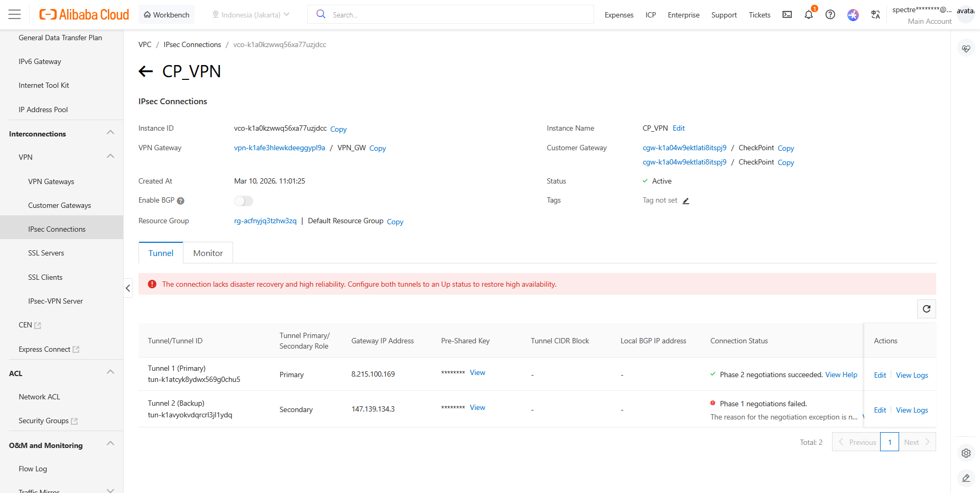Open the notifications bell
The image size is (980, 493).
pyautogui.click(x=808, y=15)
